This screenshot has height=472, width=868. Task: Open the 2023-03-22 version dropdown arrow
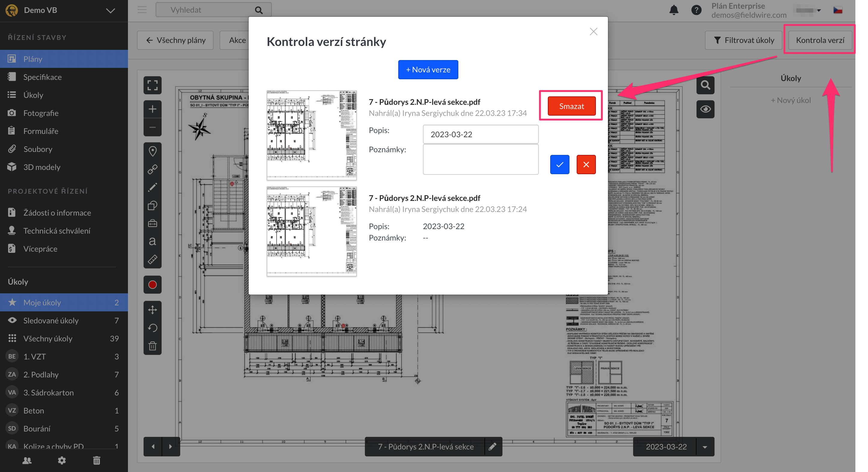click(x=705, y=447)
